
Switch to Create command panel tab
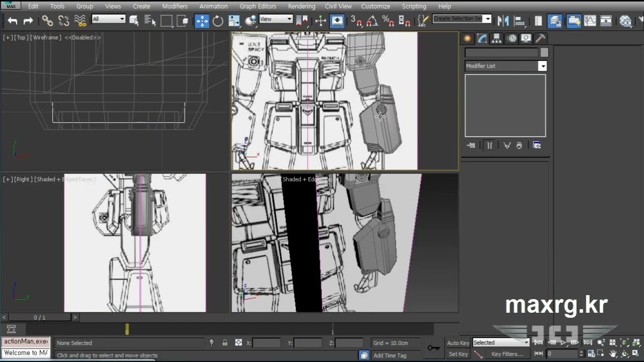point(468,38)
